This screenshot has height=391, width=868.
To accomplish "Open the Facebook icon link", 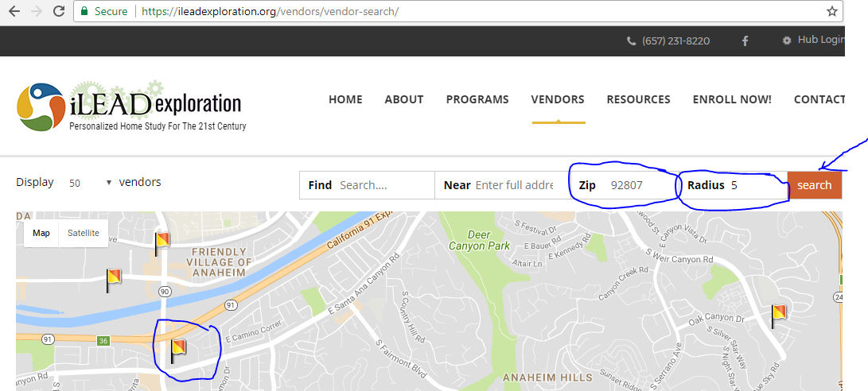I will click(x=745, y=41).
